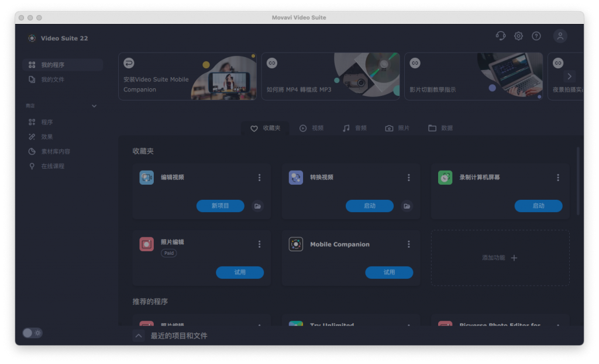The width and height of the screenshot is (599, 364).
Task: Click 启动 button on 转换视频
Action: (x=370, y=206)
